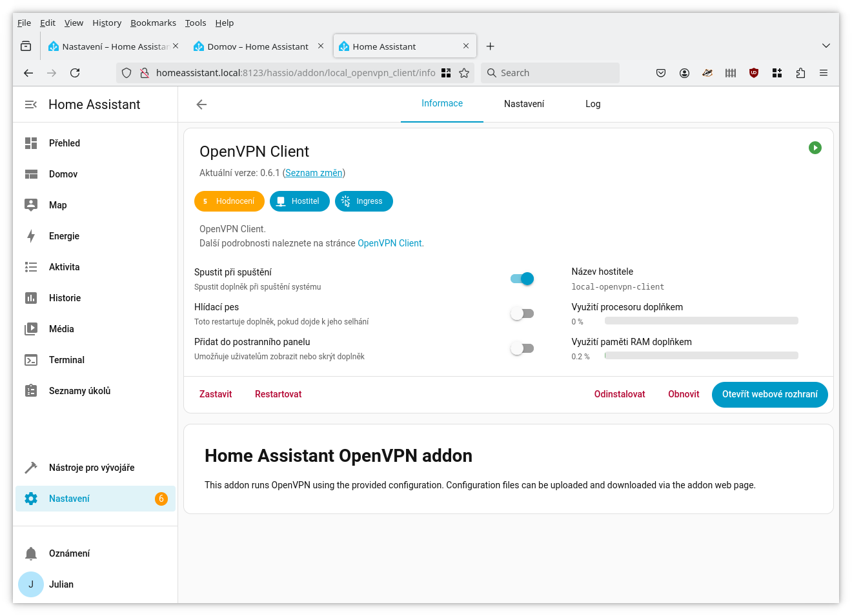Open new browser tab with plus

coord(491,46)
